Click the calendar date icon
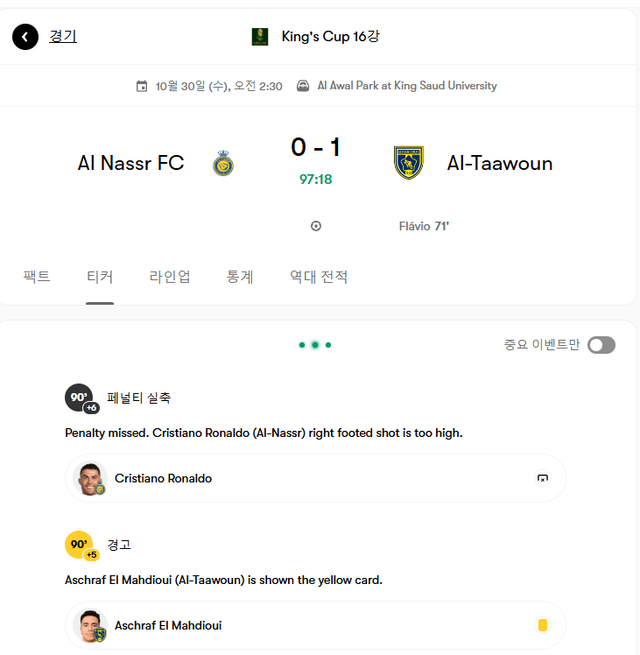Image resolution: width=640 pixels, height=655 pixels. [142, 86]
